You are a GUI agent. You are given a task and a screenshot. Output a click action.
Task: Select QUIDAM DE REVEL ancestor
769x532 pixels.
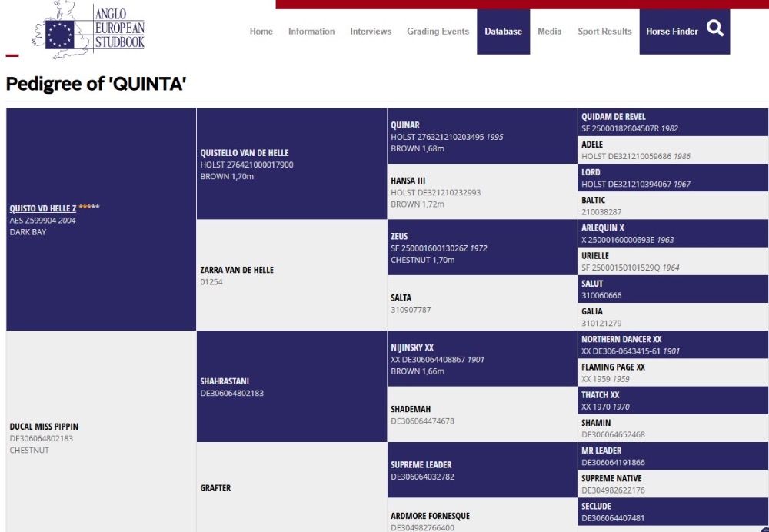click(x=673, y=122)
